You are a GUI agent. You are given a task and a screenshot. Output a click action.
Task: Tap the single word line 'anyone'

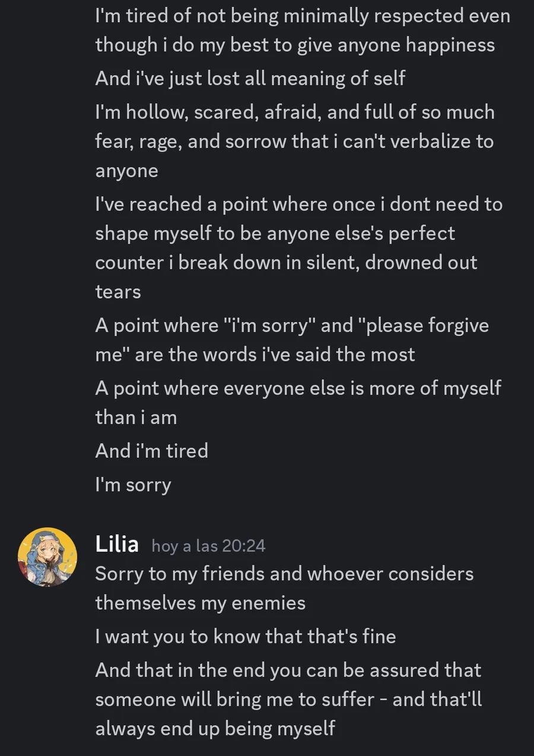pos(126,171)
